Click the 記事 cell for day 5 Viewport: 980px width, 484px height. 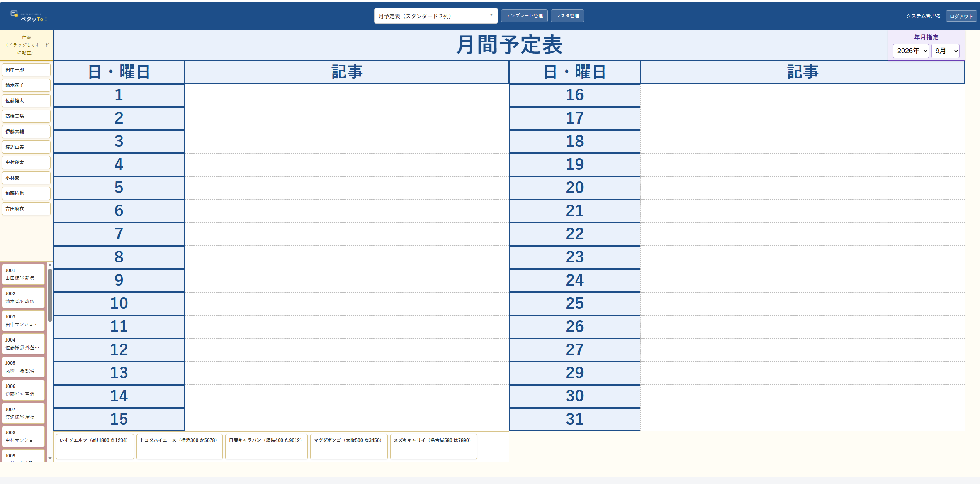347,188
